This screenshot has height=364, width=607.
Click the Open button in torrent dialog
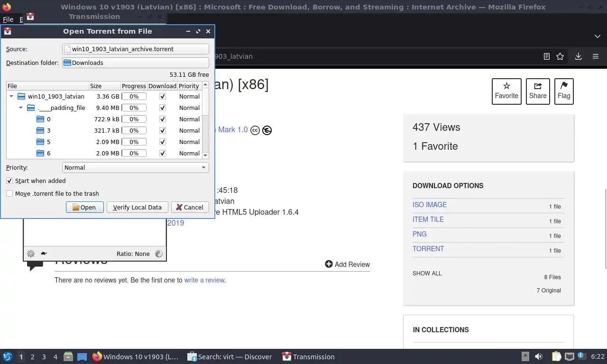click(x=84, y=207)
